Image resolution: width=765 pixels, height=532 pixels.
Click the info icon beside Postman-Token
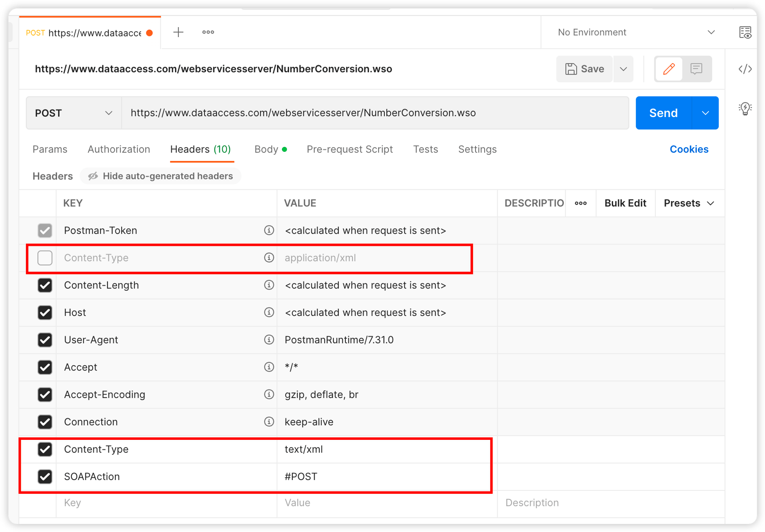[x=269, y=230]
